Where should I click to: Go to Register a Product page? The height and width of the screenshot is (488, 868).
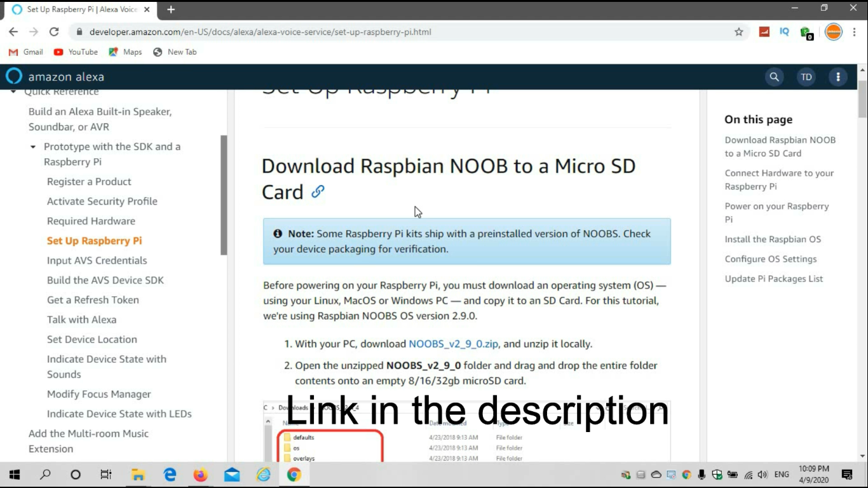[x=89, y=182]
